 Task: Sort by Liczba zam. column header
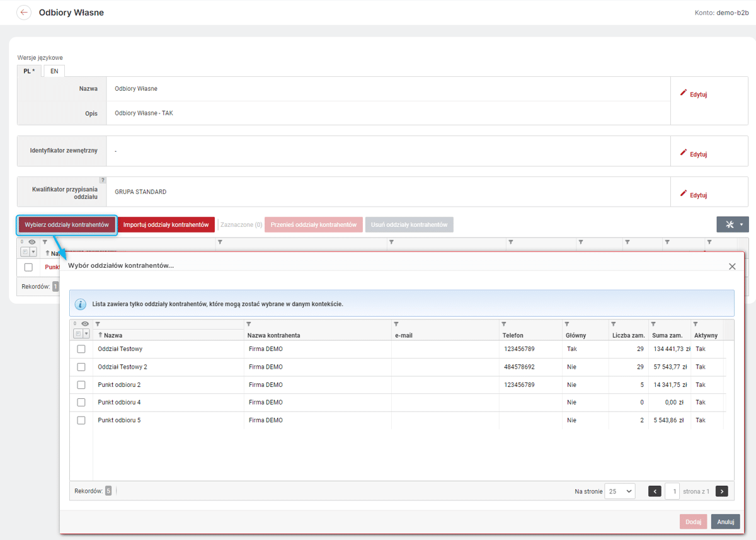628,335
